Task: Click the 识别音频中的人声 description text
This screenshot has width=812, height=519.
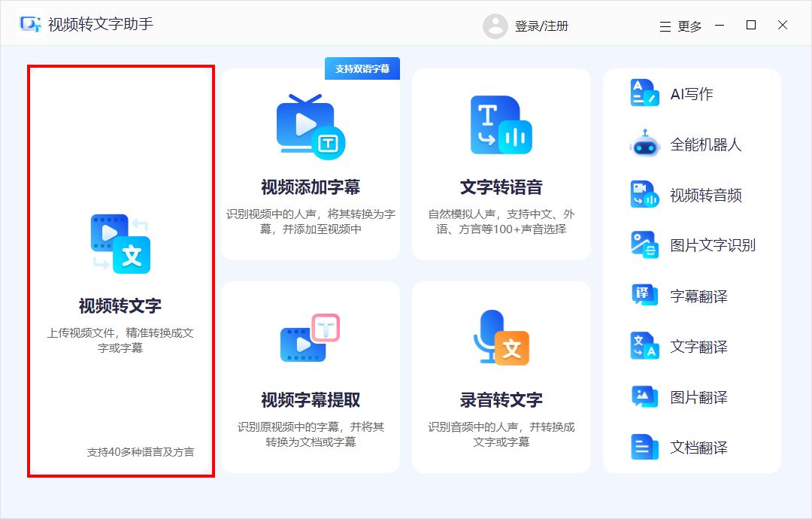Action: tap(501, 435)
